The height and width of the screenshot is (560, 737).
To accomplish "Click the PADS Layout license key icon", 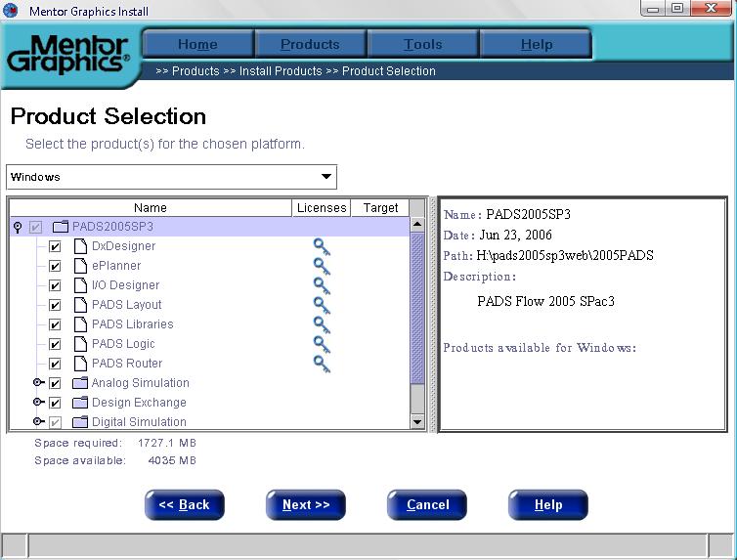I will point(322,305).
